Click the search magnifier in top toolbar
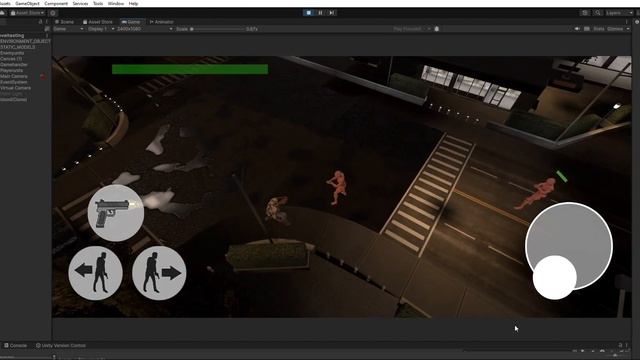This screenshot has width=640, height=360. (598, 13)
